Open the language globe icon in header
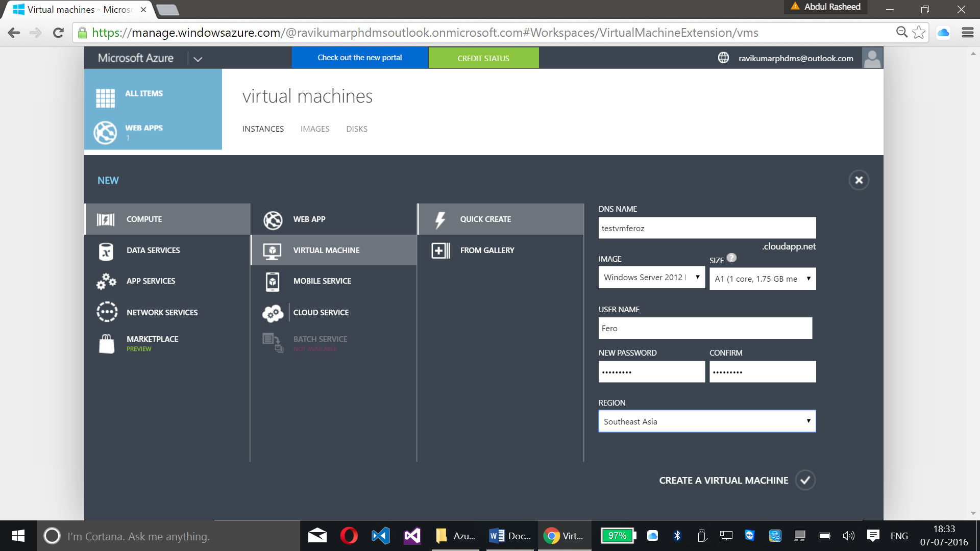The width and height of the screenshot is (980, 551). click(x=723, y=58)
